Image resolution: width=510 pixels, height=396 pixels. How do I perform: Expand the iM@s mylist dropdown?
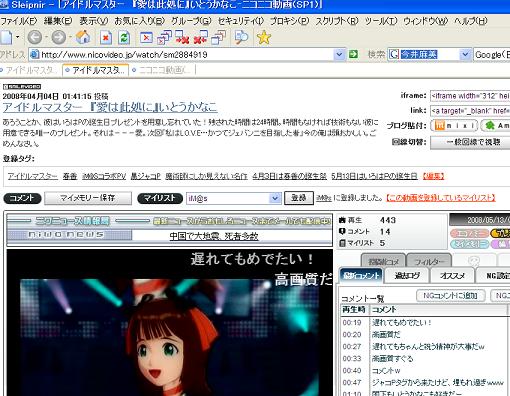pyautogui.click(x=275, y=198)
